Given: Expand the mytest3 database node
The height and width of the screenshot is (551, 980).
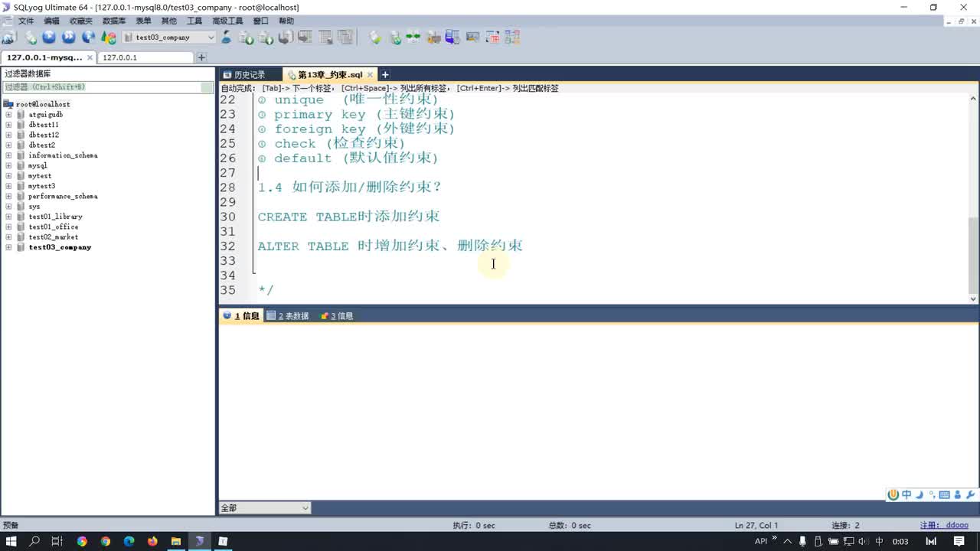Looking at the screenshot, I should click(8, 186).
